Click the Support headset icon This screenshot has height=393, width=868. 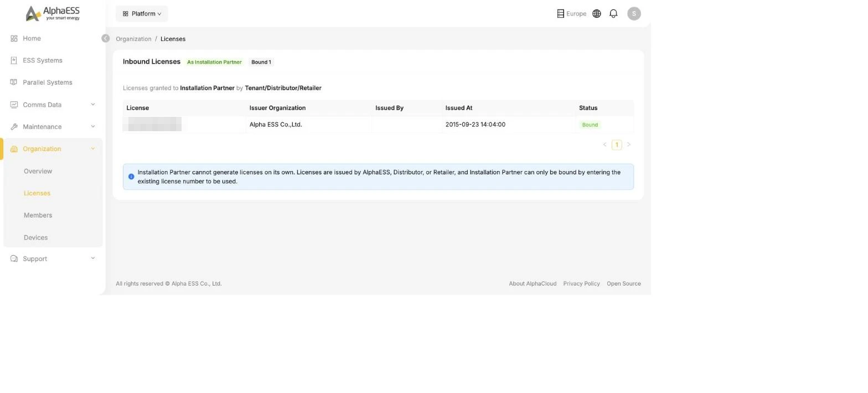click(14, 258)
